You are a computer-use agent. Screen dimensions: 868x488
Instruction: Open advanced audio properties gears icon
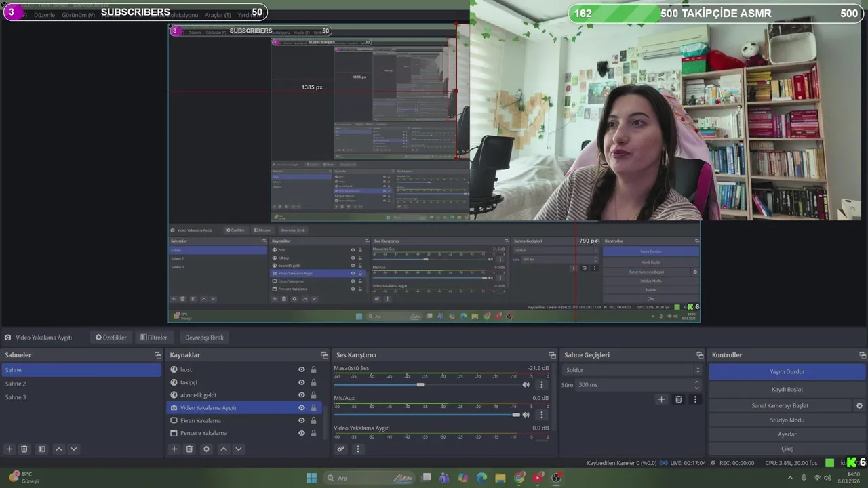pos(340,449)
